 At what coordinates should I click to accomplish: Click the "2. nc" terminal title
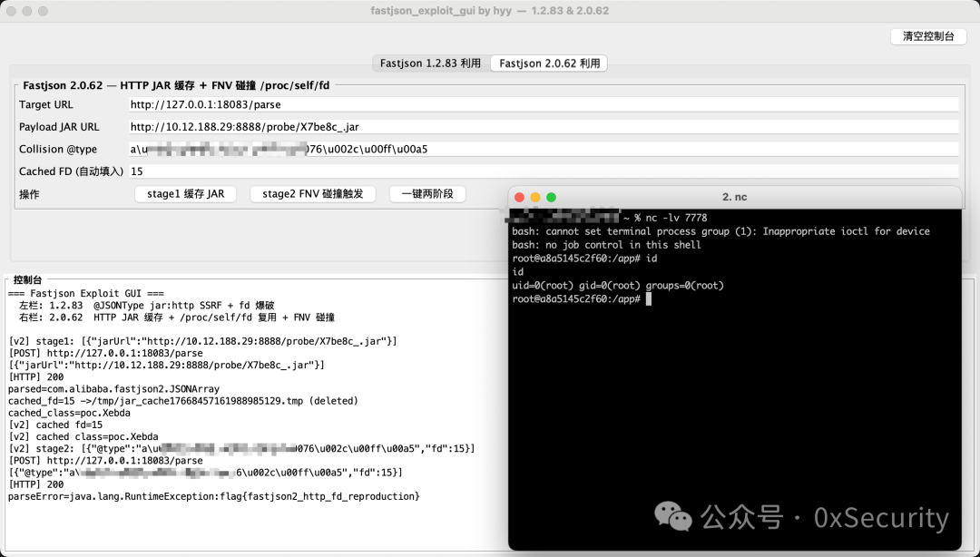pyautogui.click(x=734, y=197)
